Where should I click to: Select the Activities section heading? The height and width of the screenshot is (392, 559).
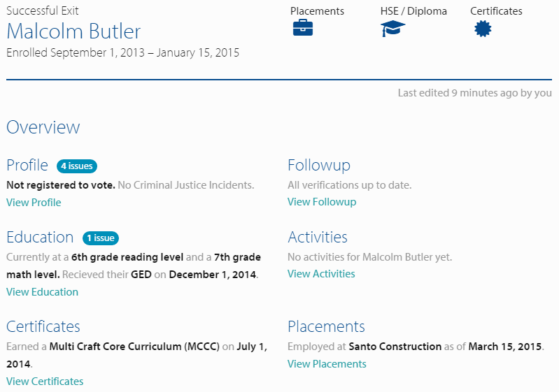coord(318,238)
